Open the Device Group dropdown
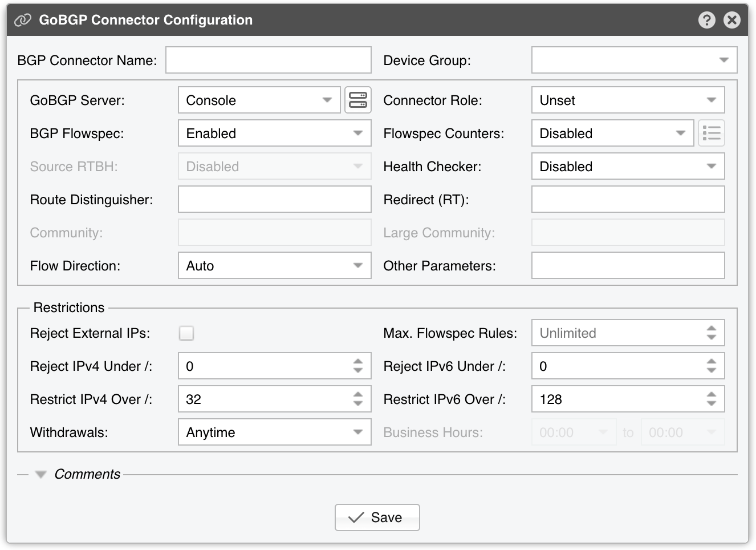 635,60
